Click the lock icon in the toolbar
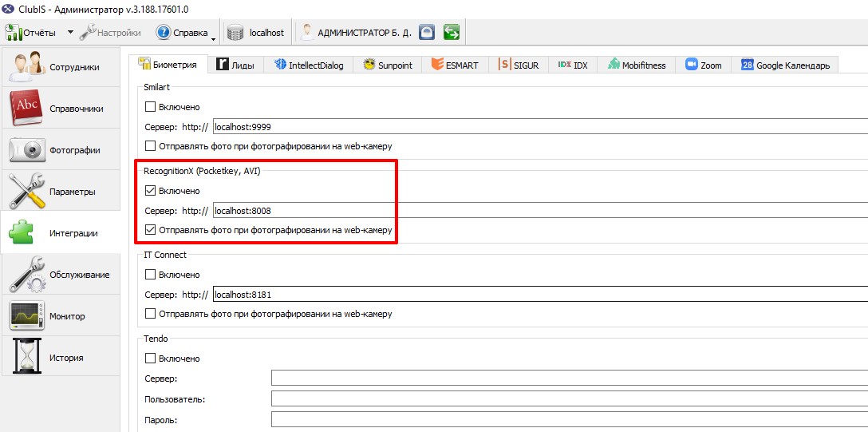 [426, 33]
